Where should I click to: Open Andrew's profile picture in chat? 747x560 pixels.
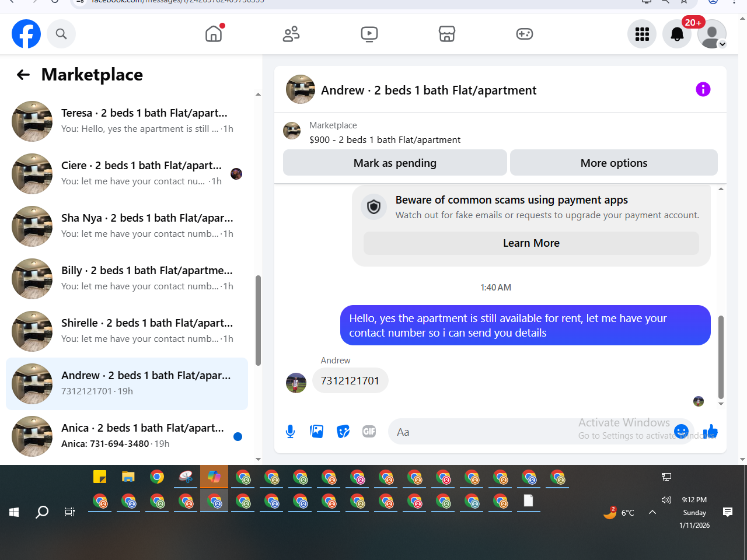[296, 383]
